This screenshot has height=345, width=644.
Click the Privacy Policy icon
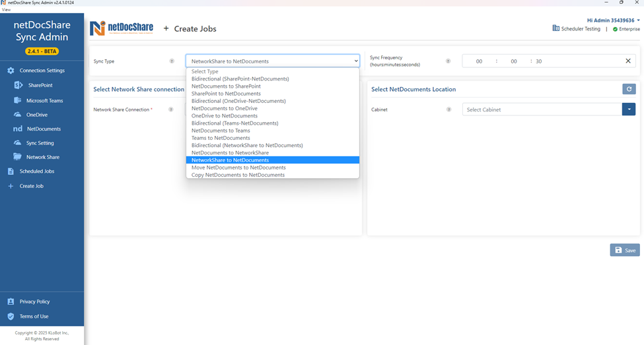[11, 301]
